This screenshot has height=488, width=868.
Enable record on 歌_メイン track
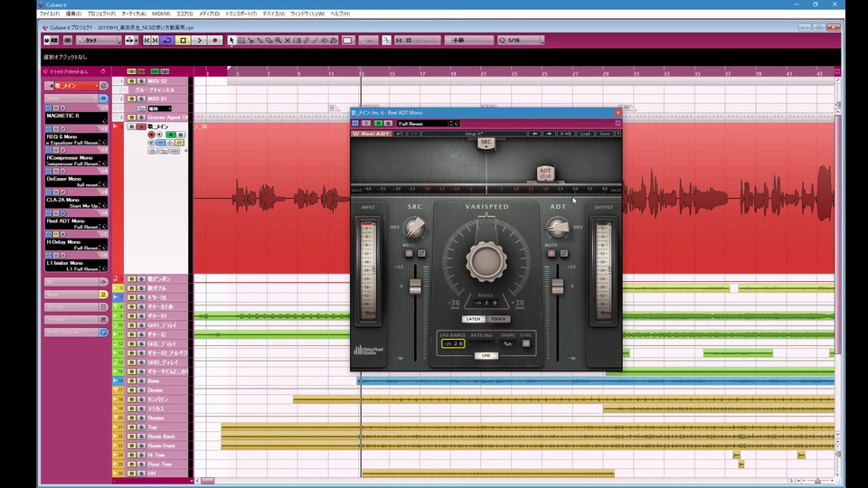click(x=151, y=135)
